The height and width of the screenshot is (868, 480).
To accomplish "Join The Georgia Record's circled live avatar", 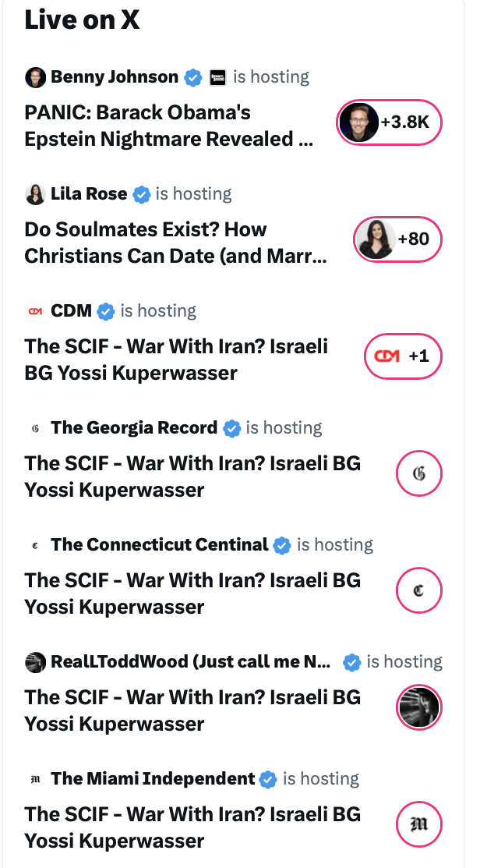I will pos(419,473).
